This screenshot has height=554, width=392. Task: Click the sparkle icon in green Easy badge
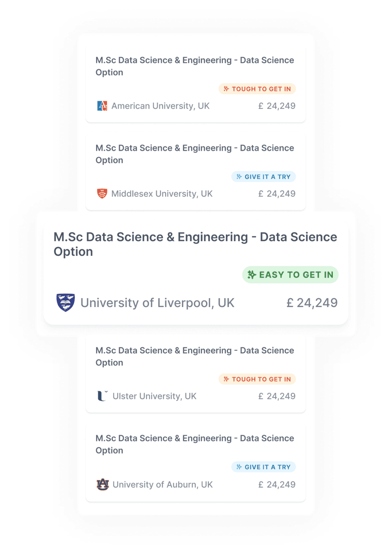251,274
